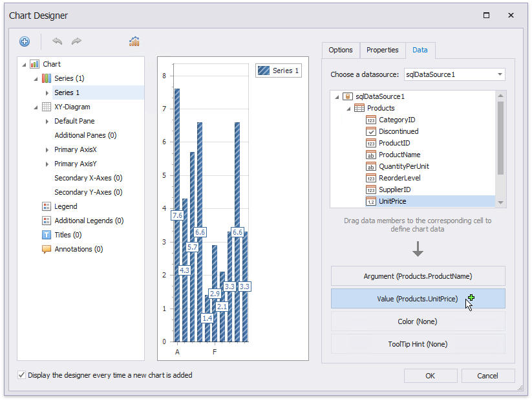The image size is (532, 401).
Task: Click the Series 1 legend marker in chart
Action: (264, 70)
